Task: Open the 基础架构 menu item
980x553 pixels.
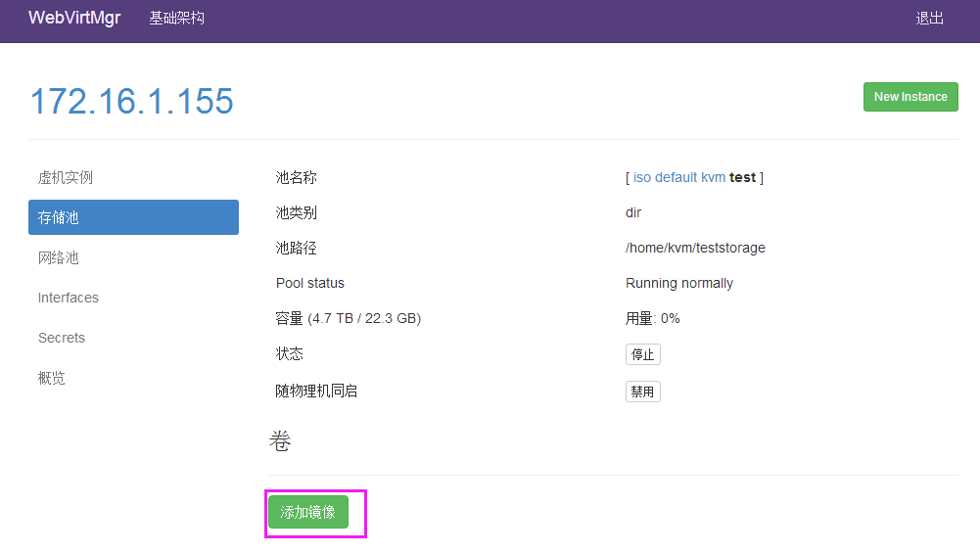Action: [x=176, y=19]
